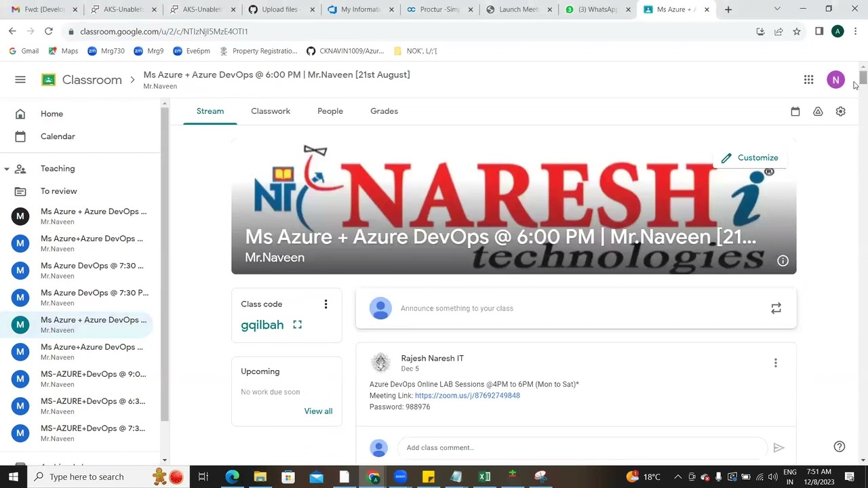
Task: Open Excel from the taskbar
Action: tap(484, 476)
